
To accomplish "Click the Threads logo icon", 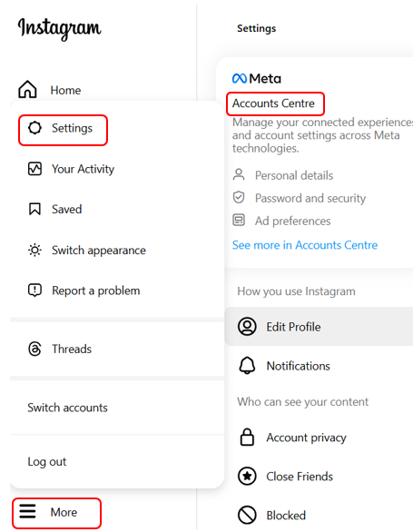I will pos(34,349).
